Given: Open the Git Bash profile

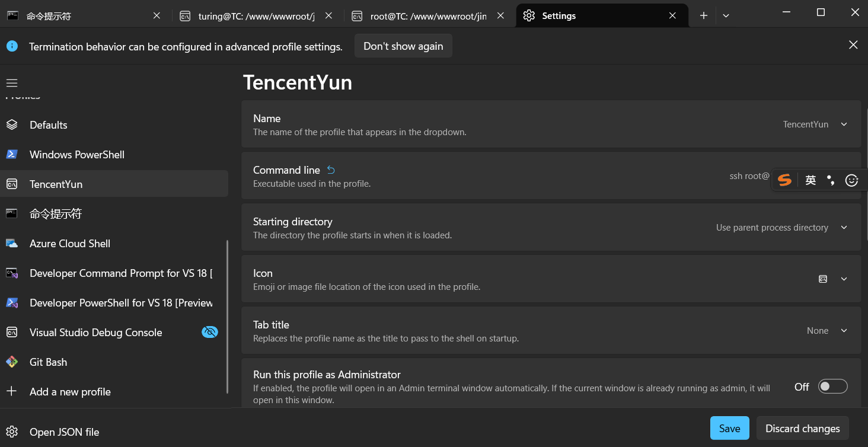Looking at the screenshot, I should click(x=114, y=362).
